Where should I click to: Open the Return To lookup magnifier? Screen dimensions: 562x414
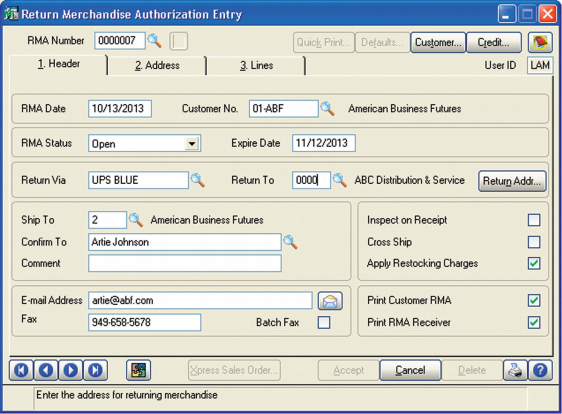click(339, 180)
